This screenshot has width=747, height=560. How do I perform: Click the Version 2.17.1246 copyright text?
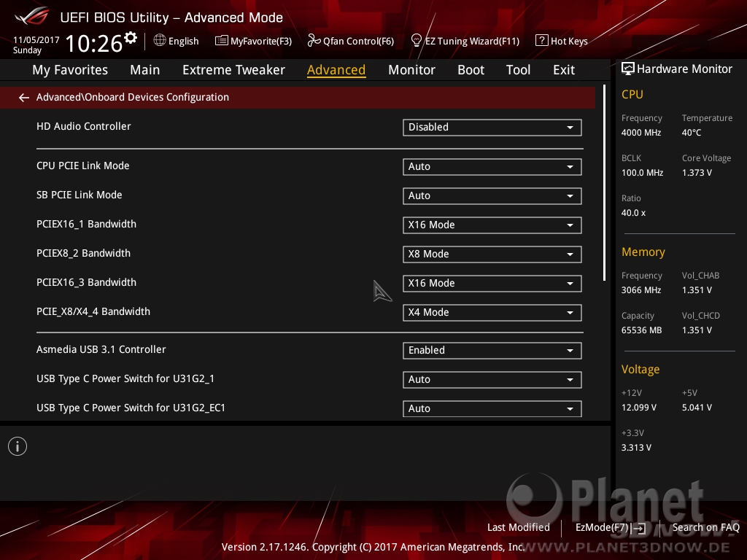point(373,547)
